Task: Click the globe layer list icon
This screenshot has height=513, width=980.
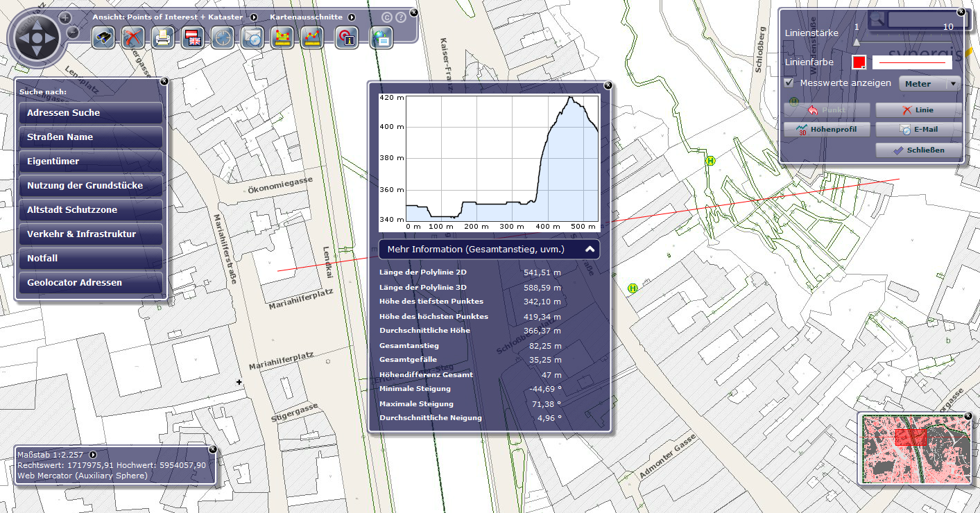Action: tap(381, 38)
